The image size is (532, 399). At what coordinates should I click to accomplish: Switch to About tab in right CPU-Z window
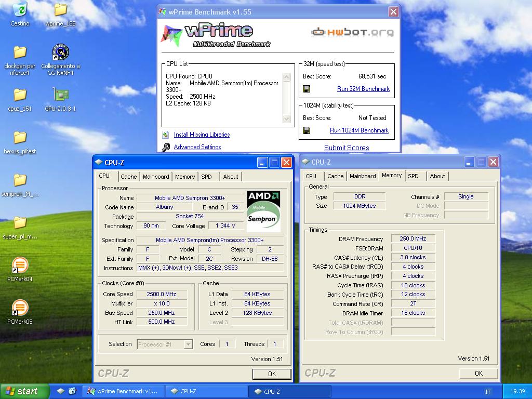[437, 176]
